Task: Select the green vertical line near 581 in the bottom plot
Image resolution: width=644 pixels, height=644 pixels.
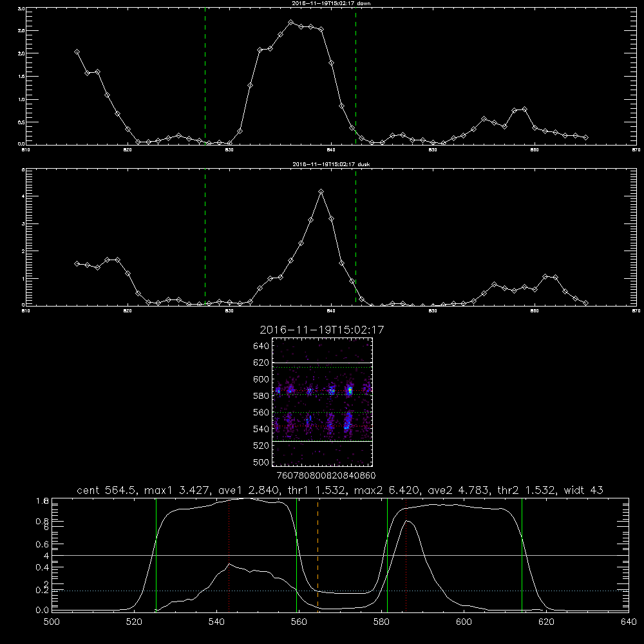Action: pyautogui.click(x=387, y=555)
